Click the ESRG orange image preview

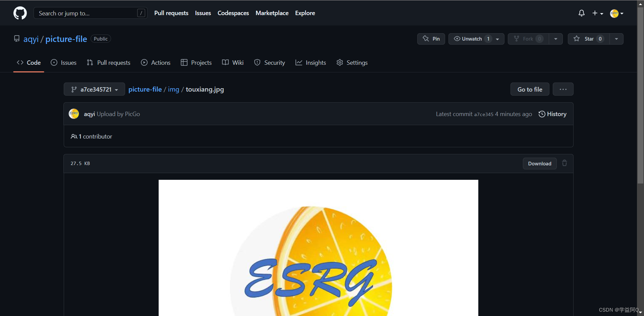318,248
